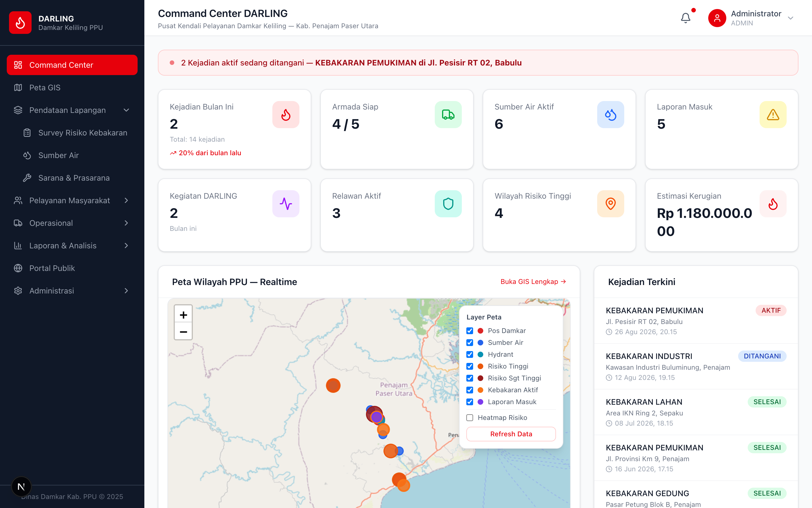
Task: Click the Kejadian Bulan Ini flame icon
Action: (286, 115)
